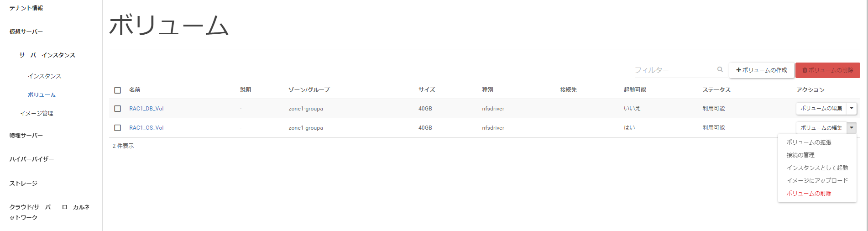Screen dimensions: 868x231
Task: Check the RAC1_DB_Vol row checkbox
Action: tap(117, 109)
